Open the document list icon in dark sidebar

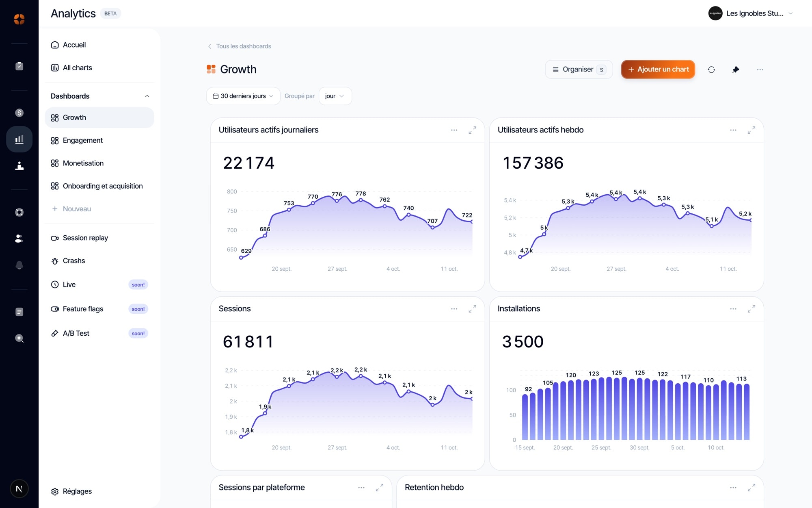19,312
